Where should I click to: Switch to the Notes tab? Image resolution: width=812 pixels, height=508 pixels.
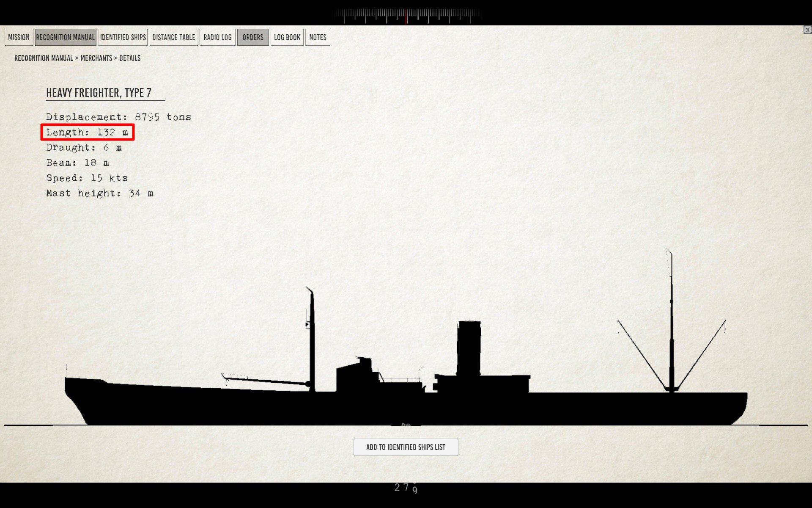pos(318,37)
